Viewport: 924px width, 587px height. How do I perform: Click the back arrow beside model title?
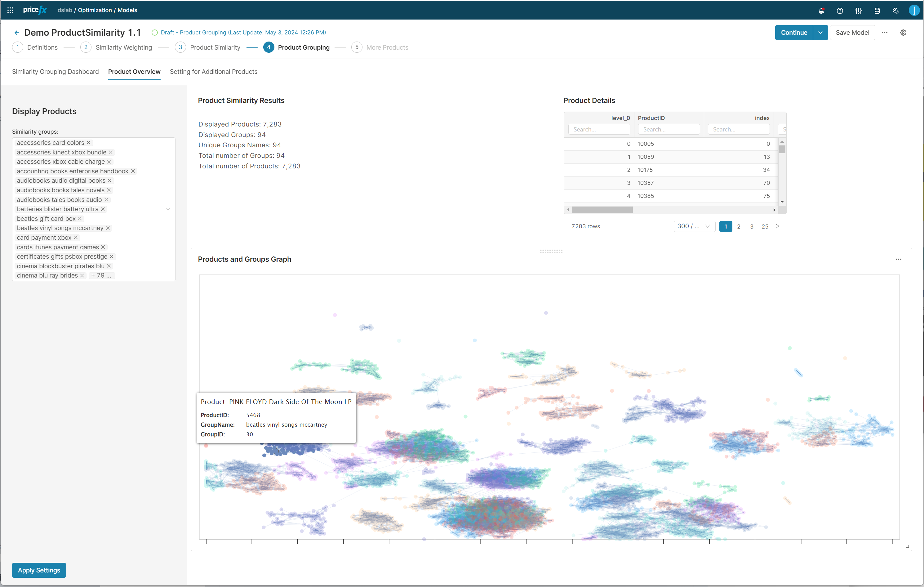tap(16, 33)
